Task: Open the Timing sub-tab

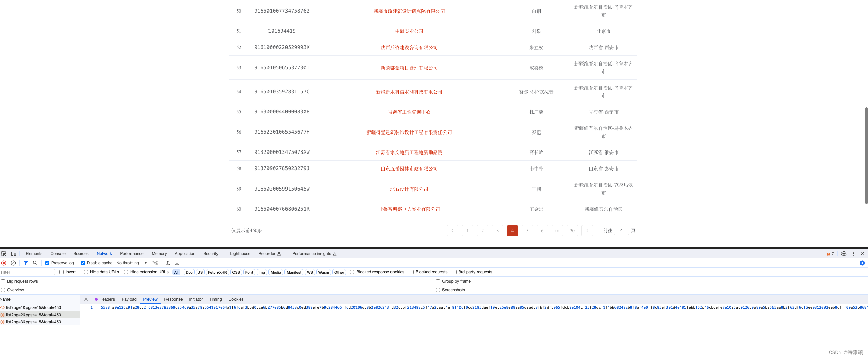Action: tap(215, 299)
